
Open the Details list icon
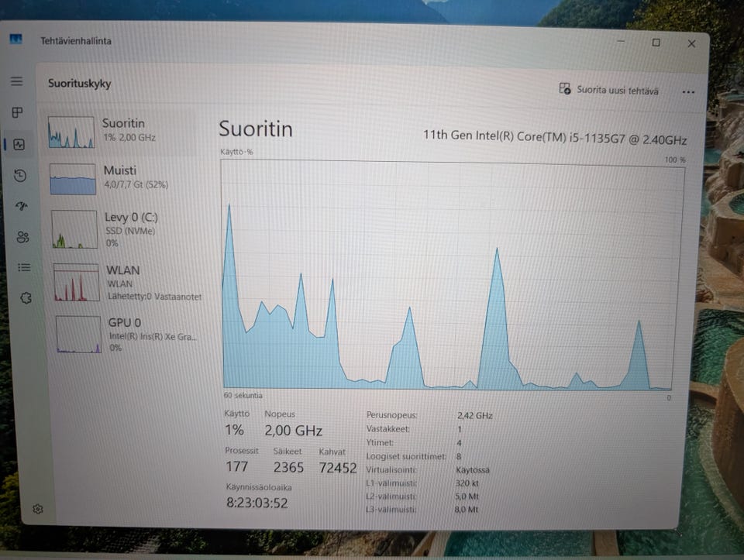click(x=24, y=267)
